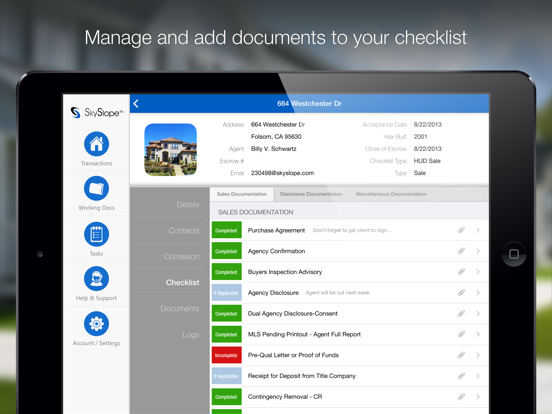552x414 pixels.
Task: Switch to Sales Documentation tab
Action: coord(242,194)
